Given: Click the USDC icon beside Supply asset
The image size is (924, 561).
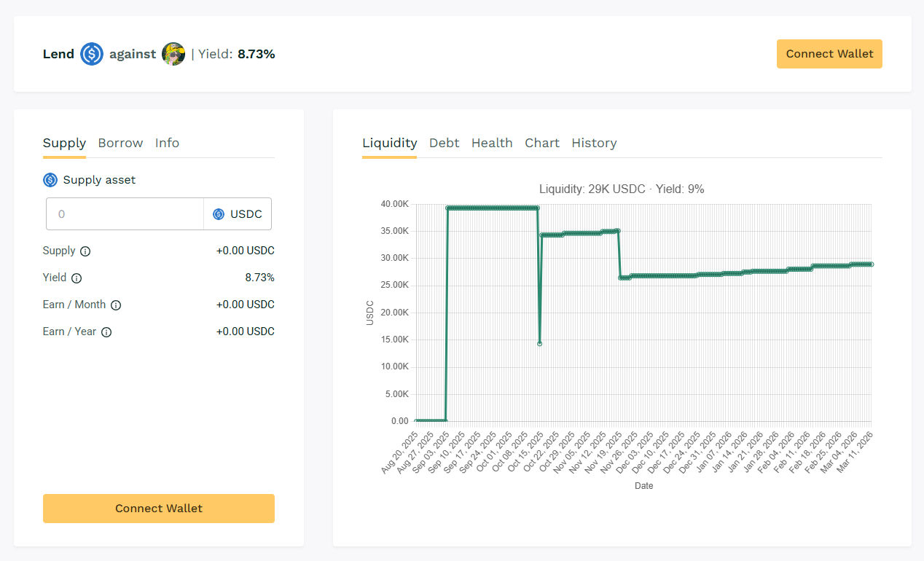Looking at the screenshot, I should pyautogui.click(x=50, y=180).
